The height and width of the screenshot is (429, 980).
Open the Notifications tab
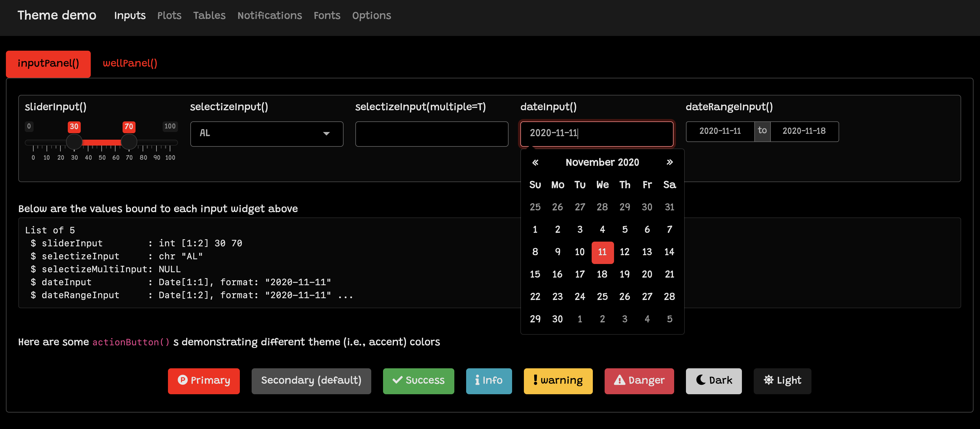coord(269,16)
